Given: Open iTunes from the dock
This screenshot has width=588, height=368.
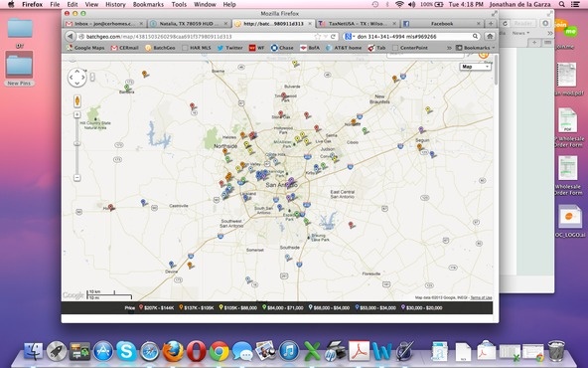Looking at the screenshot, I should (289, 351).
